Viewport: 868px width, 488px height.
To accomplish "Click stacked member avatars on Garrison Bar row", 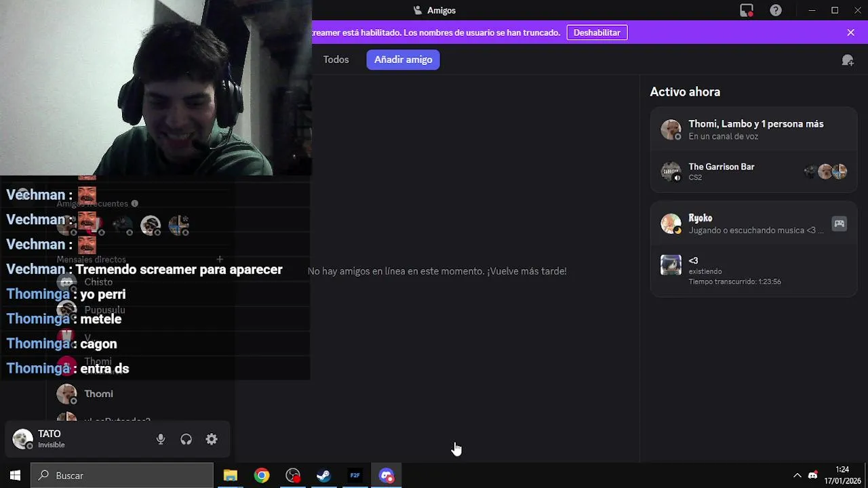I will point(825,172).
